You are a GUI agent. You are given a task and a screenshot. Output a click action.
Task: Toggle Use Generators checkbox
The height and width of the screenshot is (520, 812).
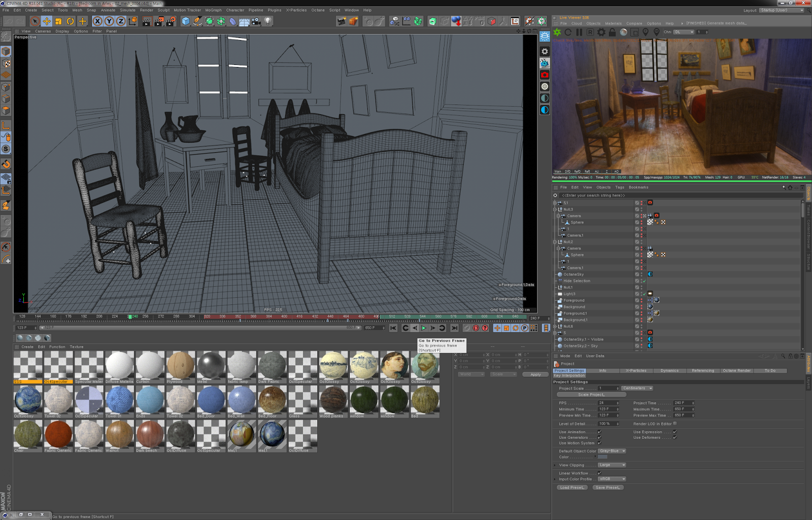(x=599, y=437)
